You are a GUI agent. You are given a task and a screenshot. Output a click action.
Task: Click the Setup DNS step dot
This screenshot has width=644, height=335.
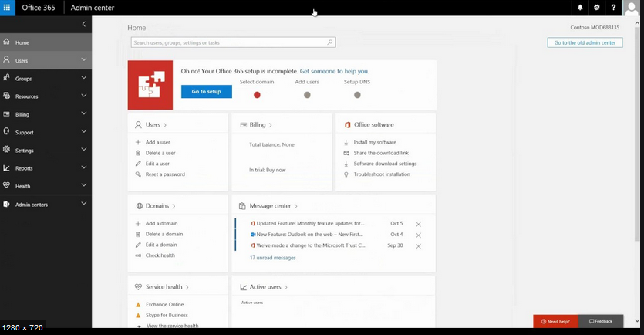point(357,95)
